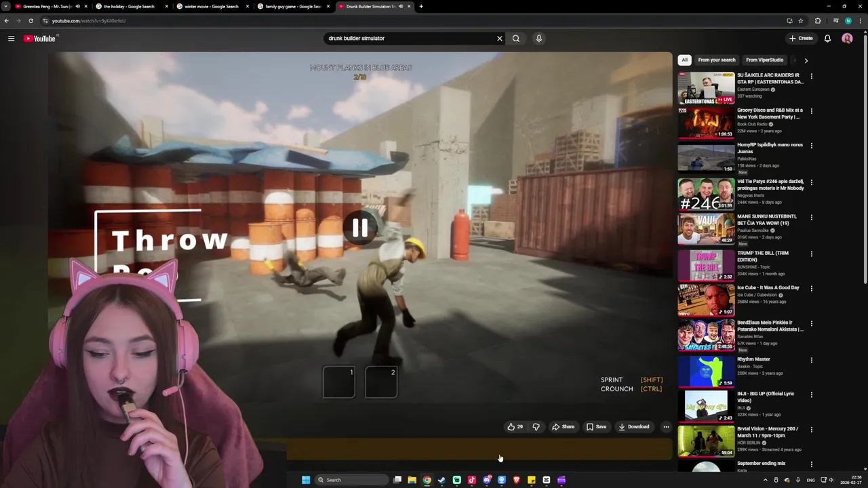
Task: Open the YouTube notifications bell
Action: [827, 39]
